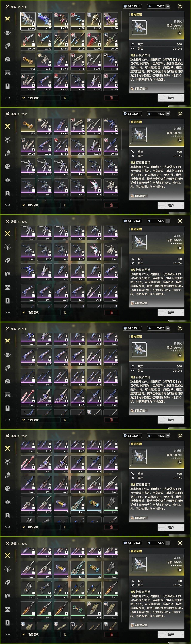Click the plus icon next to 7427 in topmost panel

click(x=168, y=6)
